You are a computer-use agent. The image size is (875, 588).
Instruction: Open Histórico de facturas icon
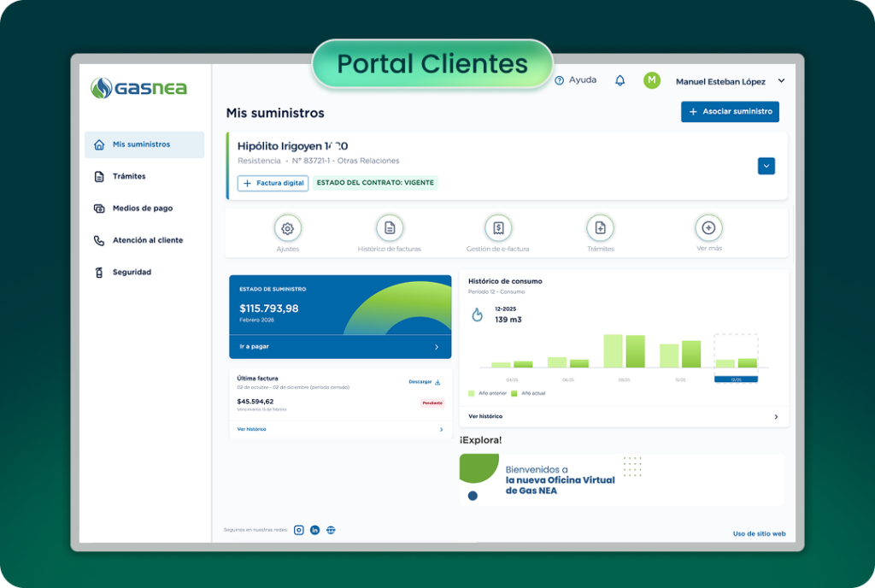(x=390, y=228)
